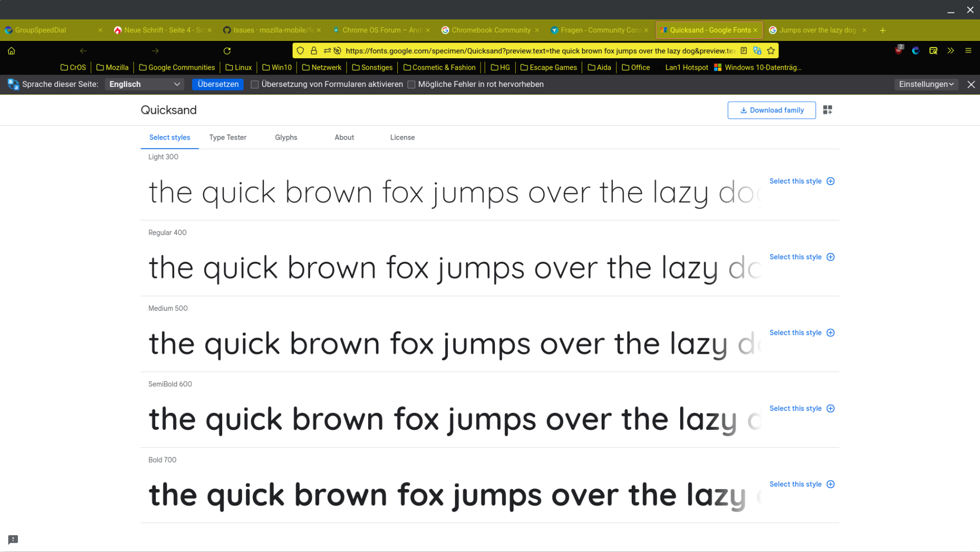
Task: Switch to the Type Tester tab
Action: coord(228,137)
